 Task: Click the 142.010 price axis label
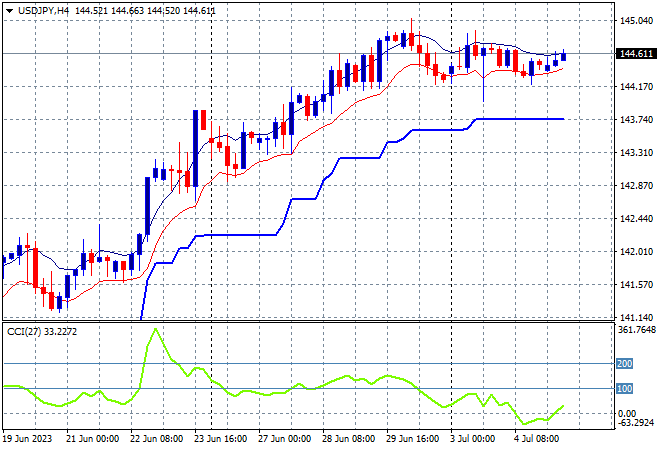click(636, 252)
